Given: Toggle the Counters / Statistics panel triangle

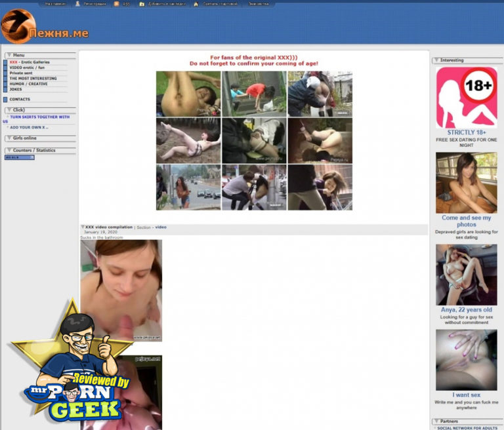Looking at the screenshot, I should pos(9,150).
